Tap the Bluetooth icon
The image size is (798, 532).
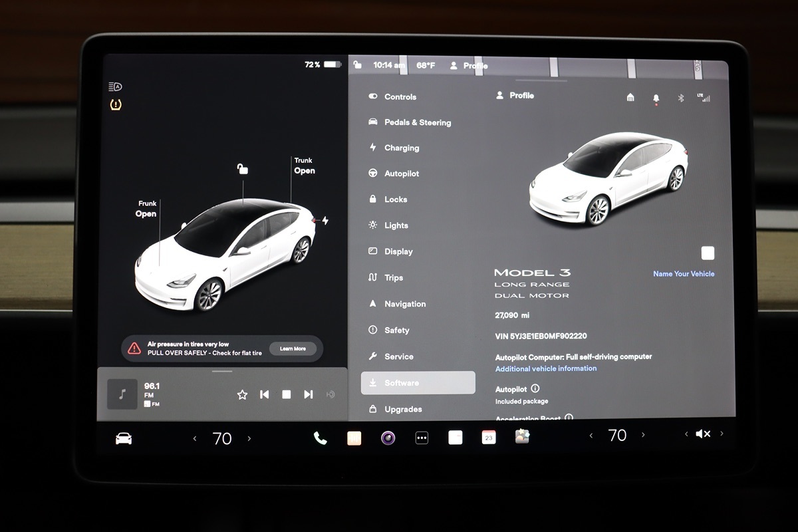click(680, 98)
